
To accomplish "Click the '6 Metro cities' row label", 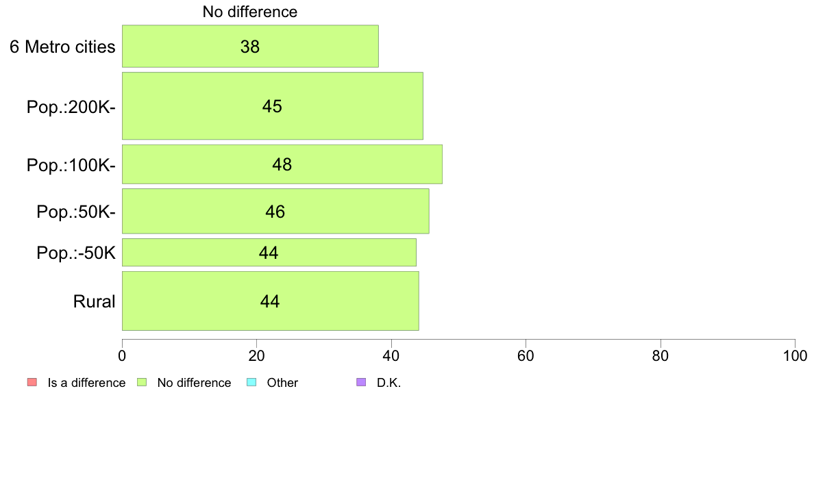I will point(62,47).
